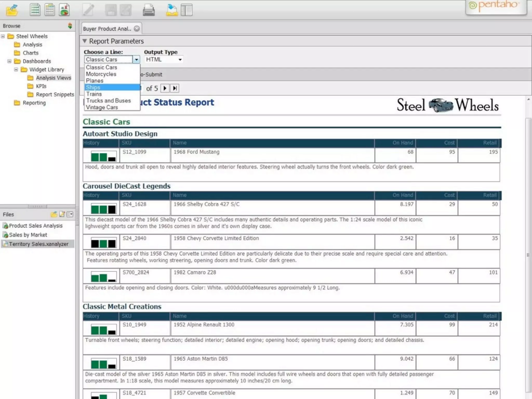Collapse the Report Parameters section triangle

[x=84, y=41]
